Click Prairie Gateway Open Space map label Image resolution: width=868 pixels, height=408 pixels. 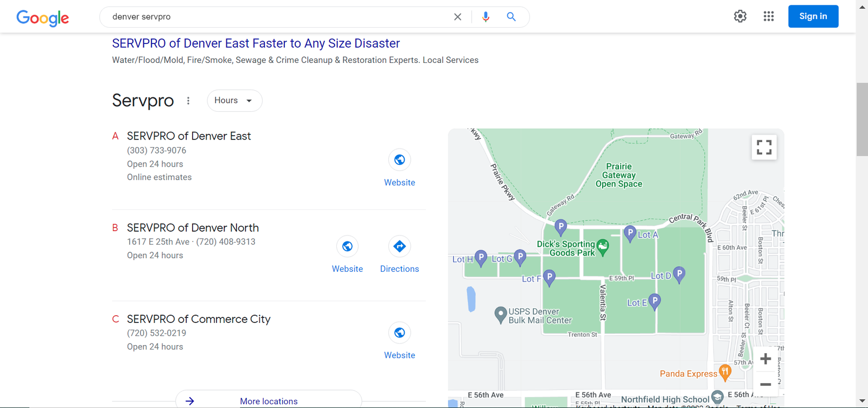[619, 175]
